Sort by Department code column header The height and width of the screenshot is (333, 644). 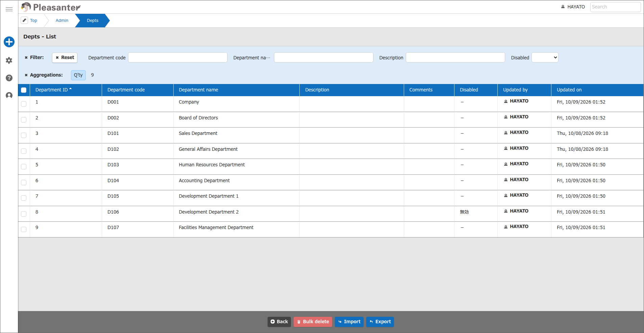[x=138, y=90]
